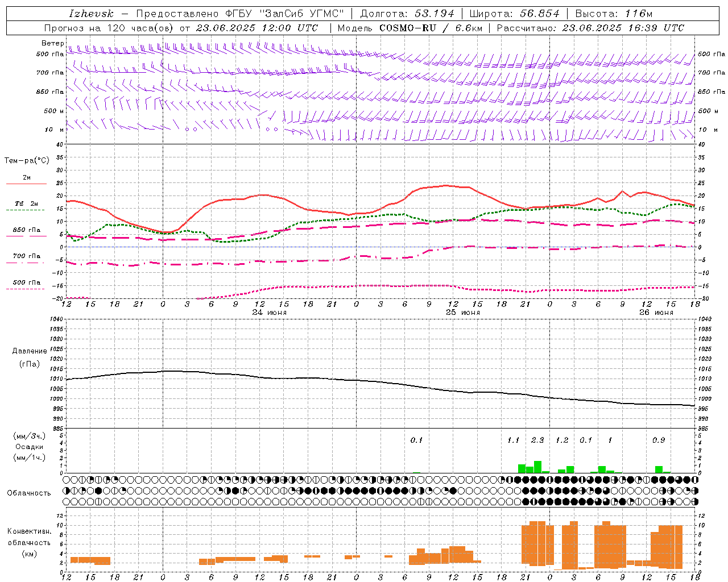Click the "2.3" three-hour precipitation value
The width and height of the screenshot is (728, 582).
537,440
